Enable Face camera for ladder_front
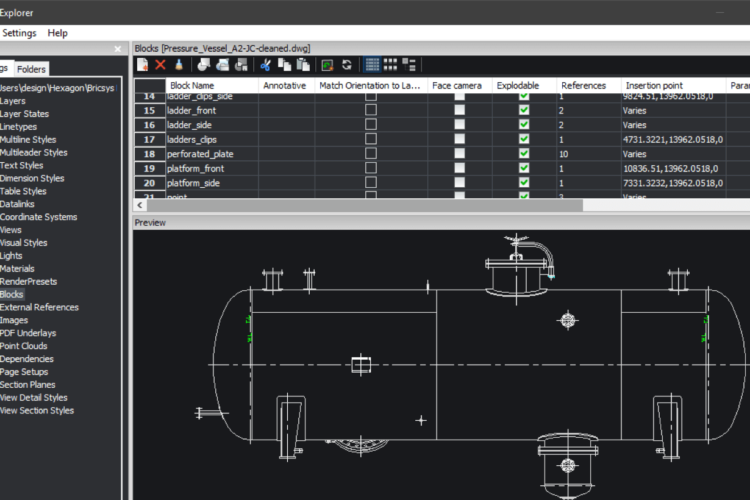Screen dimensions: 750x500 [x=459, y=110]
